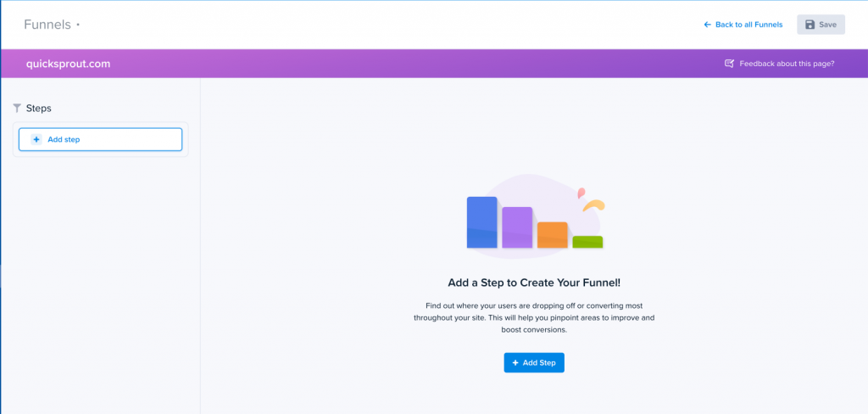Click 'Add a Step to Create Your Funnel!' heading
Image resolution: width=868 pixels, height=414 pixels.
point(534,283)
